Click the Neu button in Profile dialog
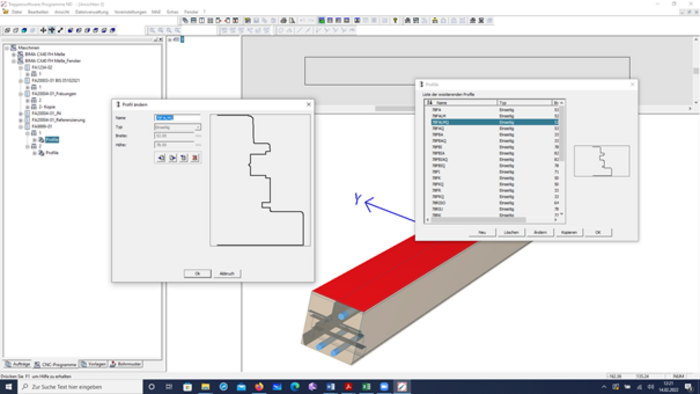The width and height of the screenshot is (700, 394). pyautogui.click(x=482, y=232)
